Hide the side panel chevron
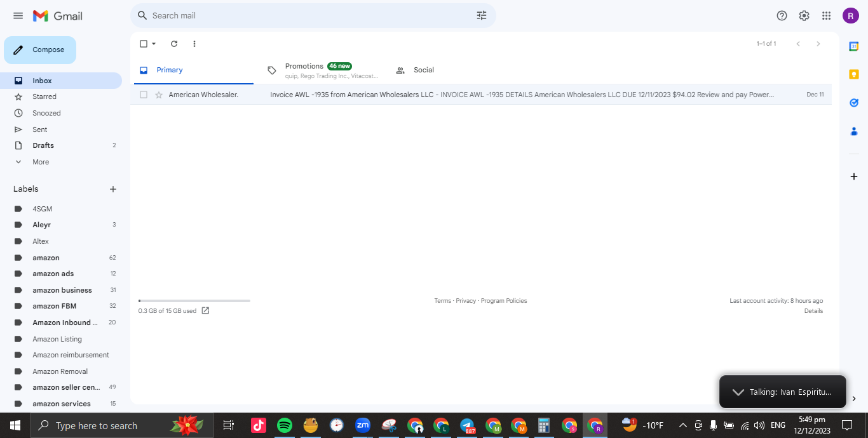This screenshot has width=868, height=438. pos(854,399)
